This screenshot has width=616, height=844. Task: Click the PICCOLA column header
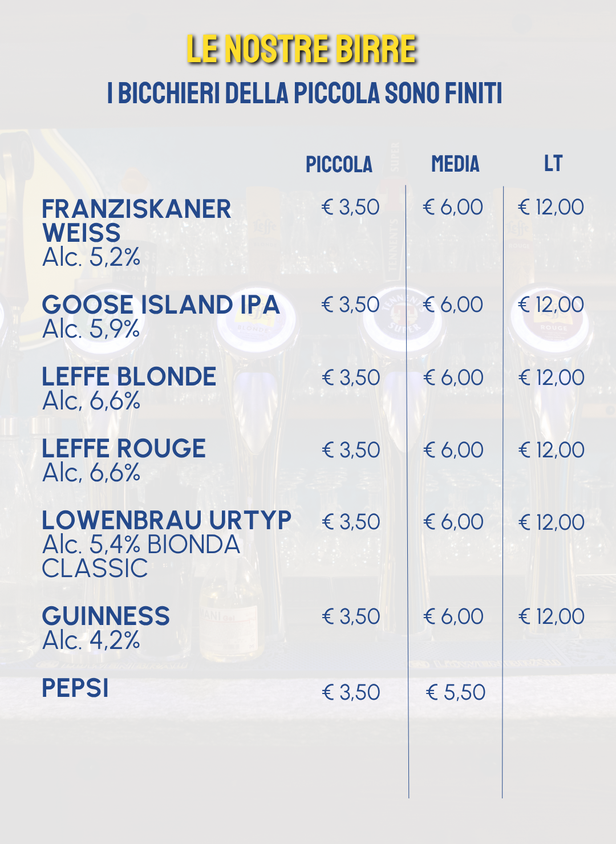pyautogui.click(x=339, y=164)
